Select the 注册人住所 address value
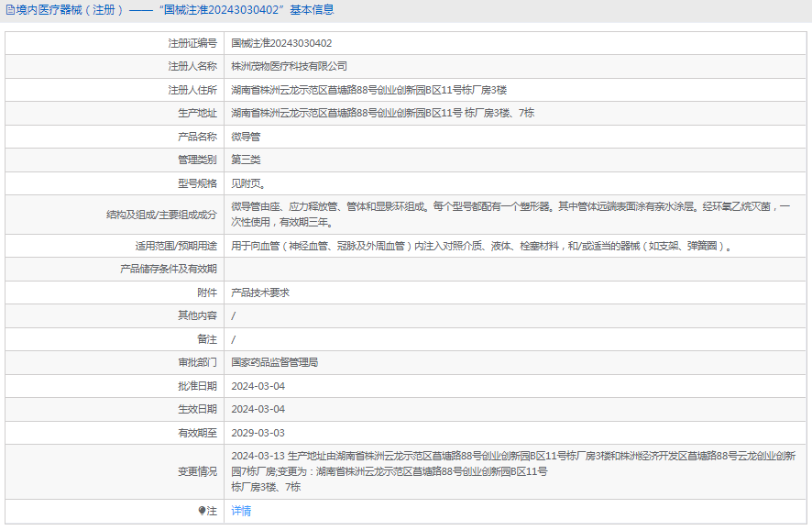This screenshot has height=530, width=812. point(368,90)
